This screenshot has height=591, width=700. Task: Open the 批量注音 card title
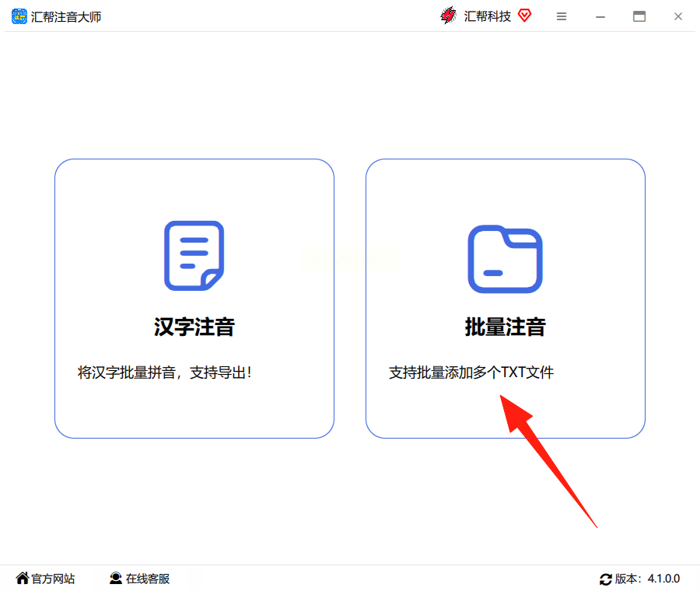click(x=505, y=327)
